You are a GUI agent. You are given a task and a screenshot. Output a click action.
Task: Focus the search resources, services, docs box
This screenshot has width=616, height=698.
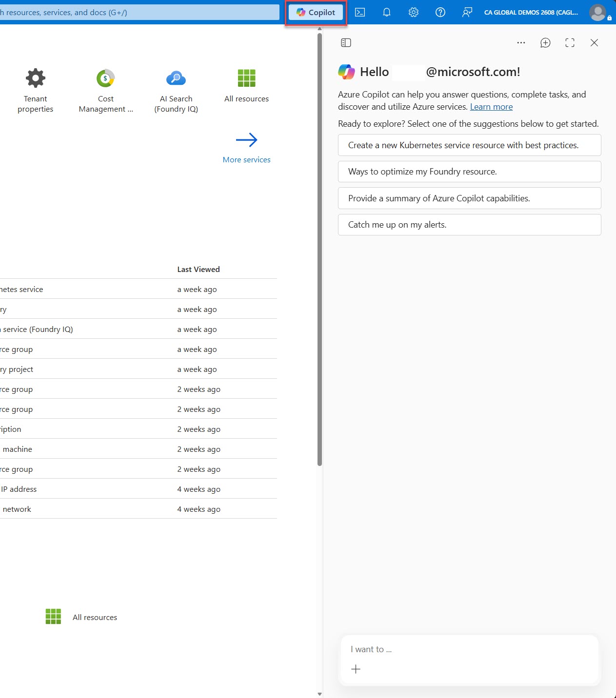pos(139,12)
